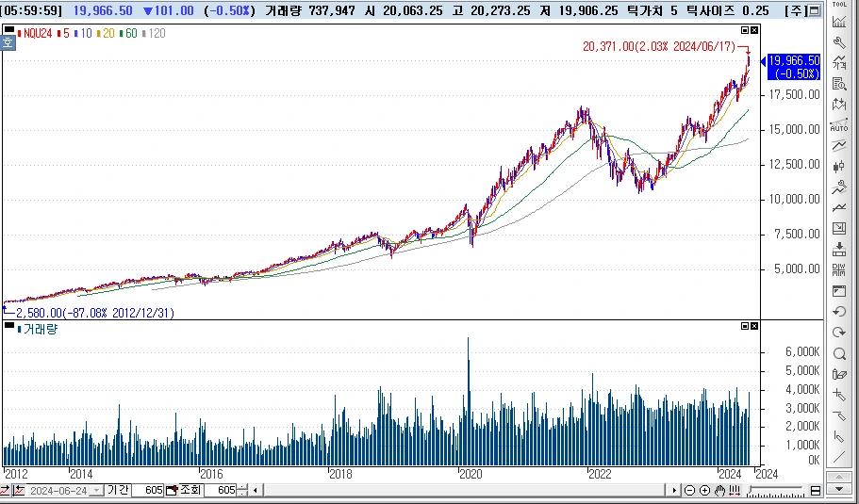This screenshot has width=859, height=504.
Task: Enable the AUTO trendline tool
Action: point(839,124)
